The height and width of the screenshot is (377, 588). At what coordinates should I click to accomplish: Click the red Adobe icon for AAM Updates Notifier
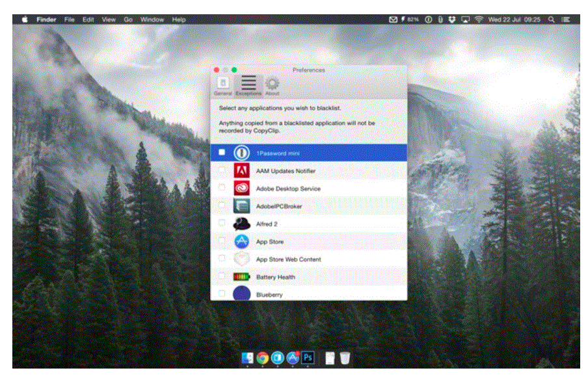[241, 170]
